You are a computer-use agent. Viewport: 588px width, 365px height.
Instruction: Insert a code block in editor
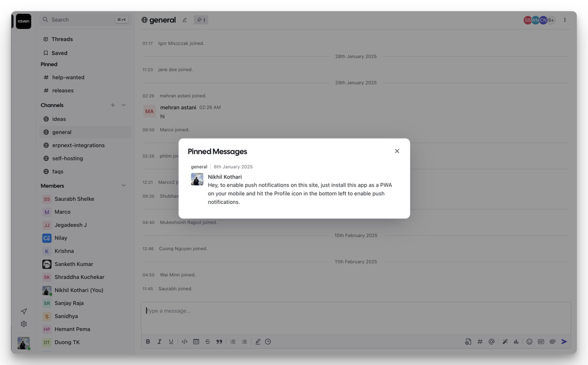pyautogui.click(x=196, y=341)
